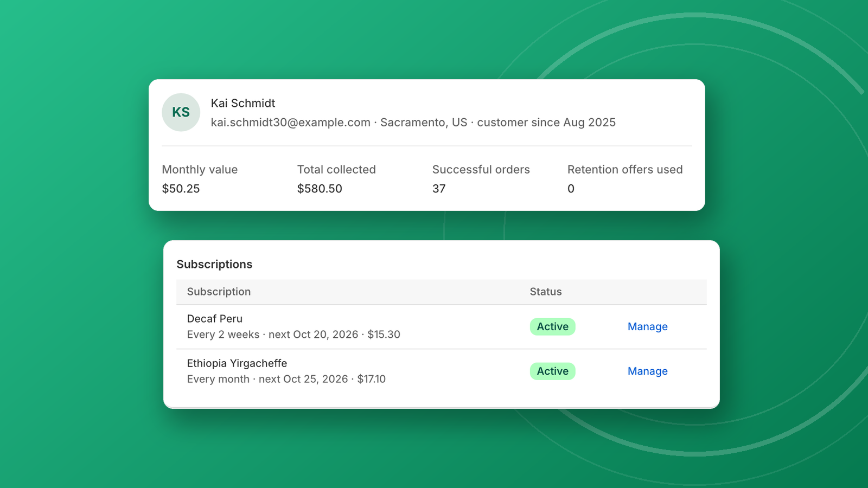Image resolution: width=868 pixels, height=488 pixels.
Task: Click the KS avatar circle
Action: pyautogui.click(x=181, y=112)
